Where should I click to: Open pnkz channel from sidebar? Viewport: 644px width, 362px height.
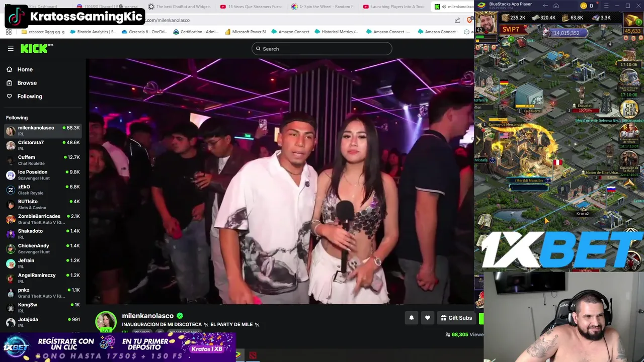(x=43, y=293)
